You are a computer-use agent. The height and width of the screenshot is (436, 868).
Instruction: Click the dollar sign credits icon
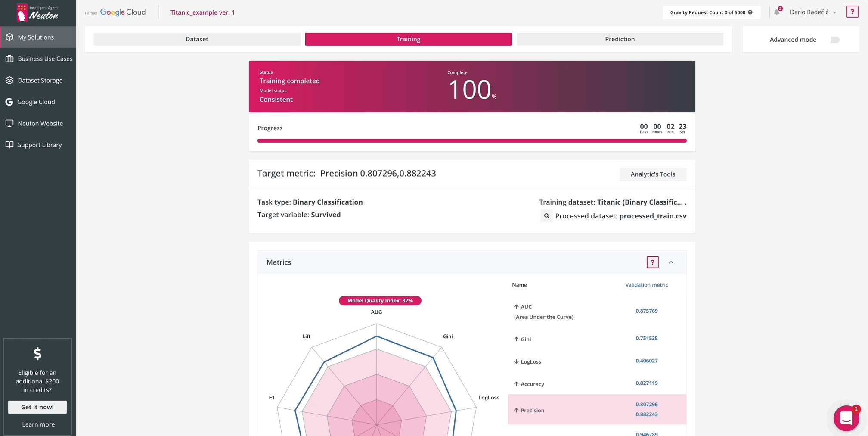pyautogui.click(x=37, y=354)
